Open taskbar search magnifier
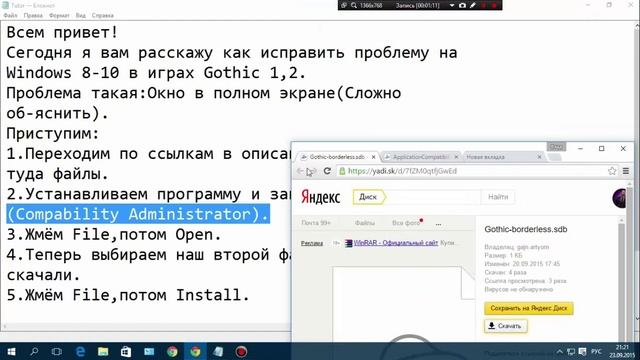640x360 pixels. click(34, 351)
